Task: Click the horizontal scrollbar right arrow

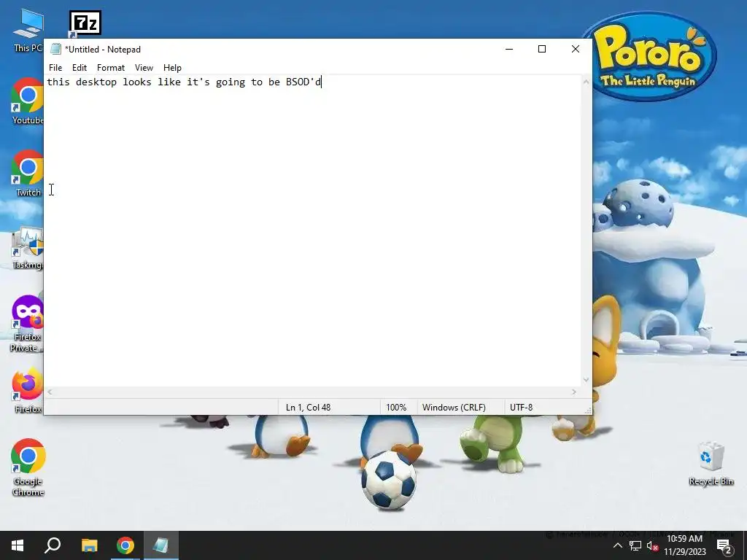Action: click(574, 392)
